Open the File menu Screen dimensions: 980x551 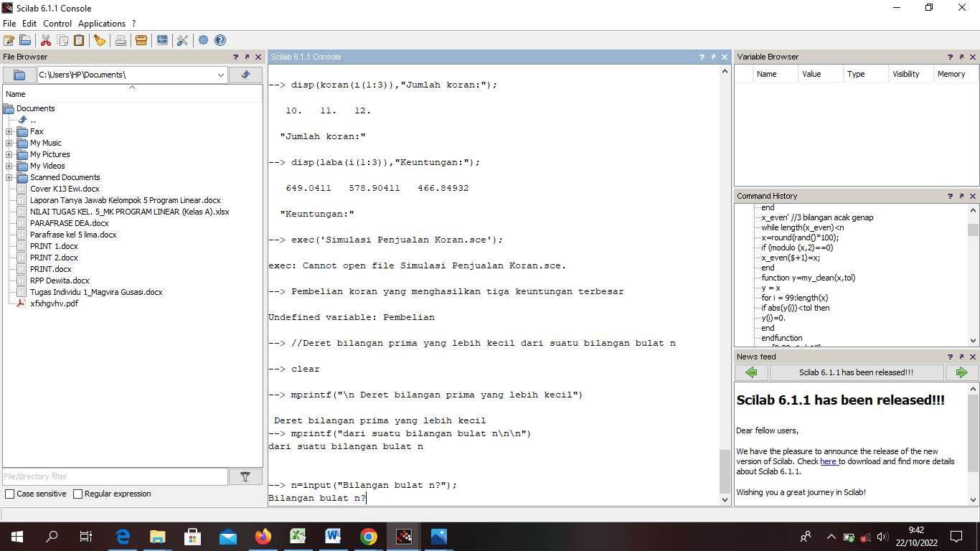tap(9, 24)
